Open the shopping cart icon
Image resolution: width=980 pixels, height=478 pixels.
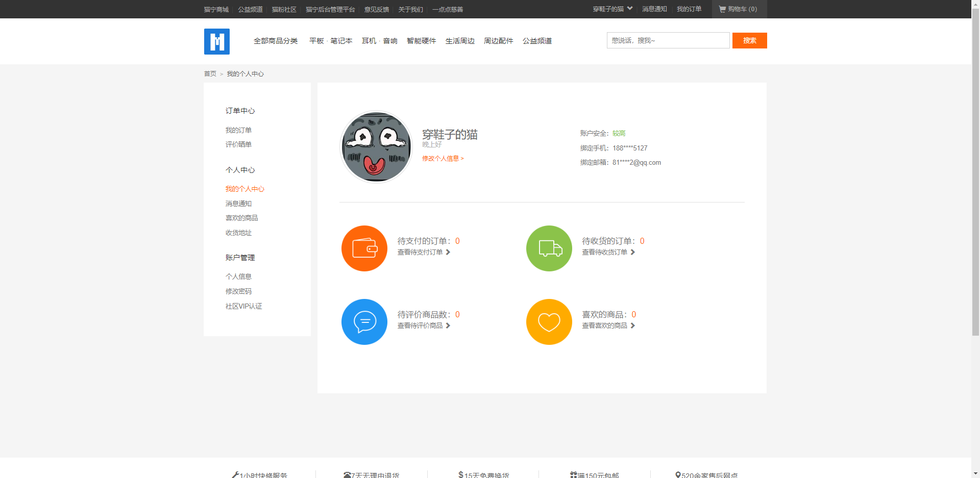(x=722, y=9)
